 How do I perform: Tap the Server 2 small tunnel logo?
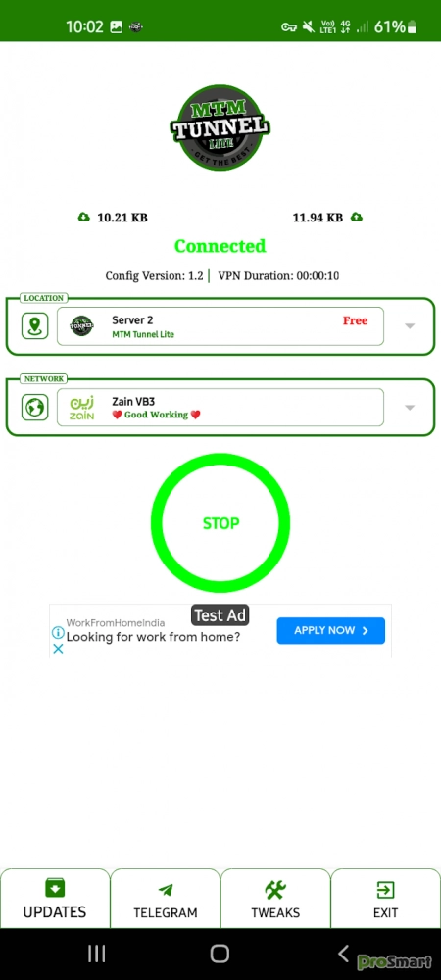81,325
